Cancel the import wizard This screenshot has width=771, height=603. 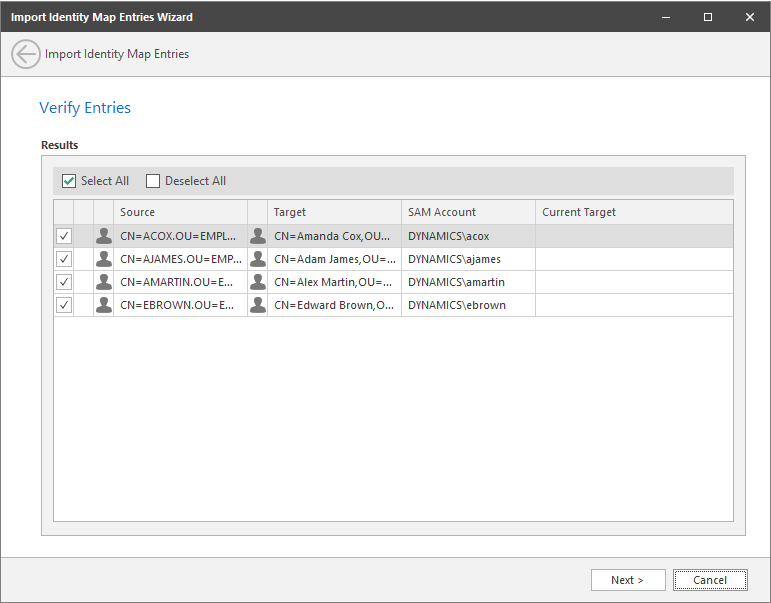tap(710, 580)
